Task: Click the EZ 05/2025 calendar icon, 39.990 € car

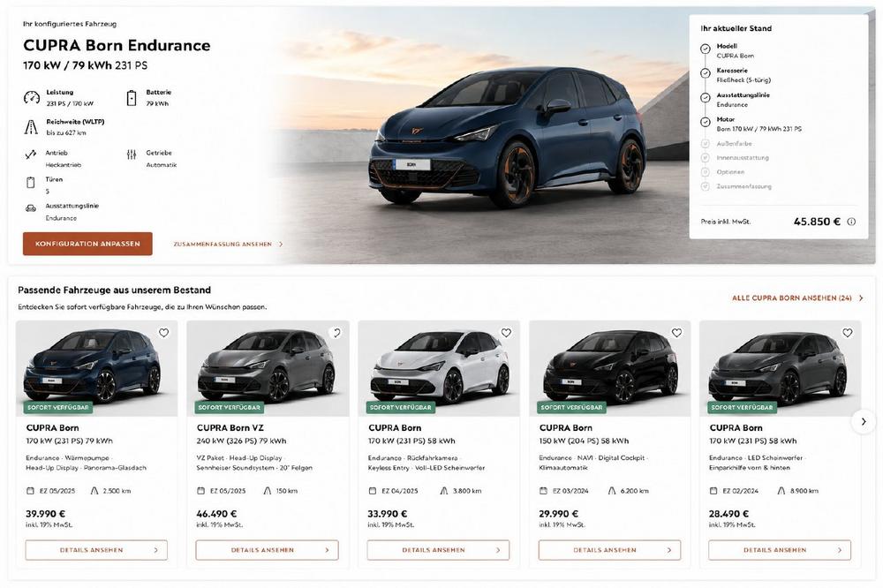Action: click(x=30, y=491)
